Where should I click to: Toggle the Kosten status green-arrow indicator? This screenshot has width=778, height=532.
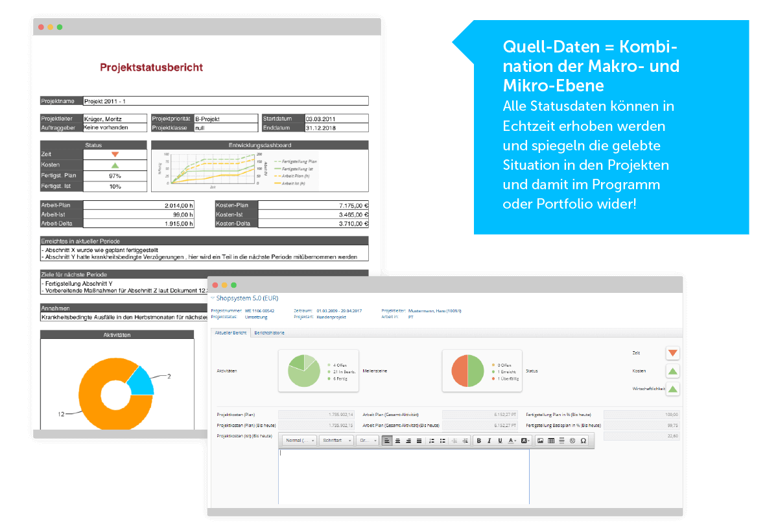pos(672,371)
